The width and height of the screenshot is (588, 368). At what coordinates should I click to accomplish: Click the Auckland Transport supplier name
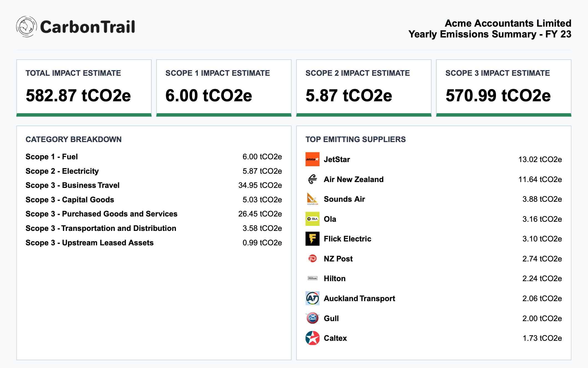(359, 299)
